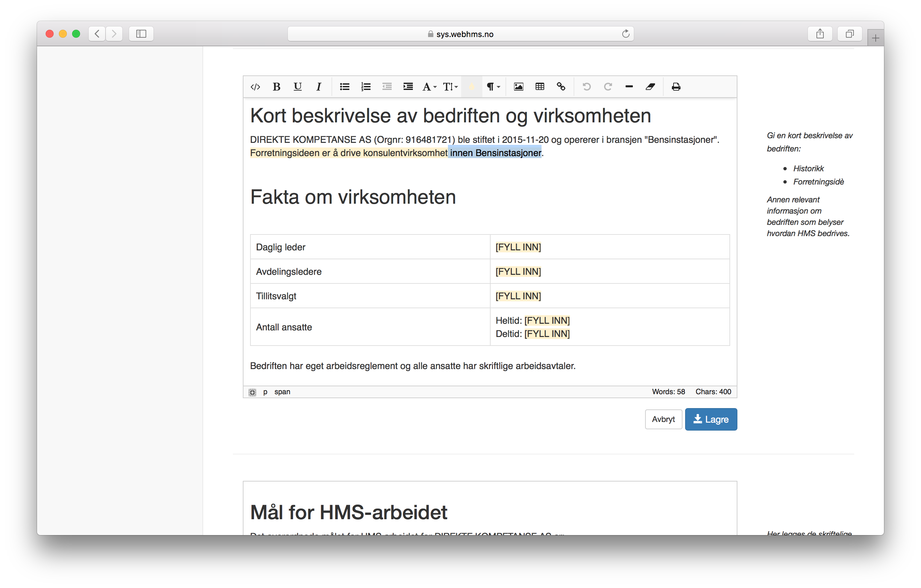This screenshot has width=921, height=588.
Task: Insert a bulleted list
Action: [x=344, y=87]
